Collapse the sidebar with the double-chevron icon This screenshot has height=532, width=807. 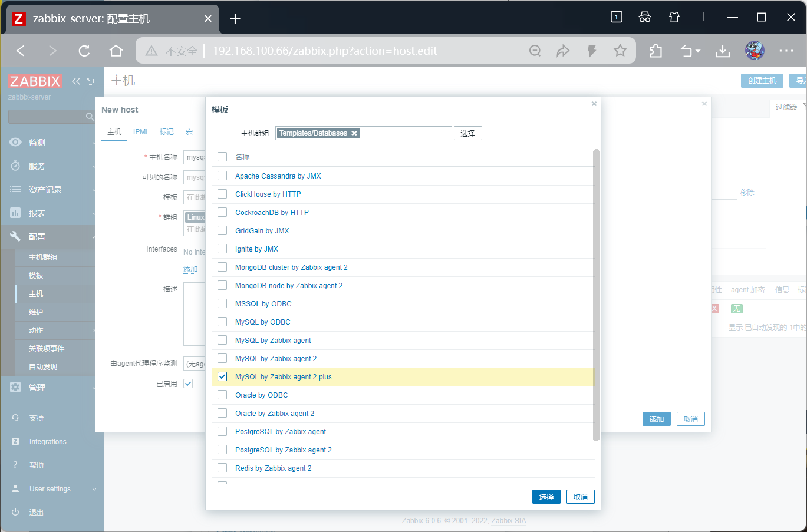coord(75,81)
